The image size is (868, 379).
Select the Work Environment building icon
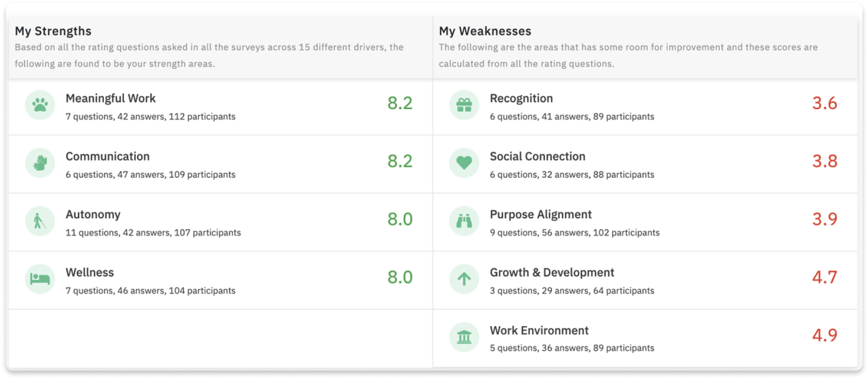(464, 337)
